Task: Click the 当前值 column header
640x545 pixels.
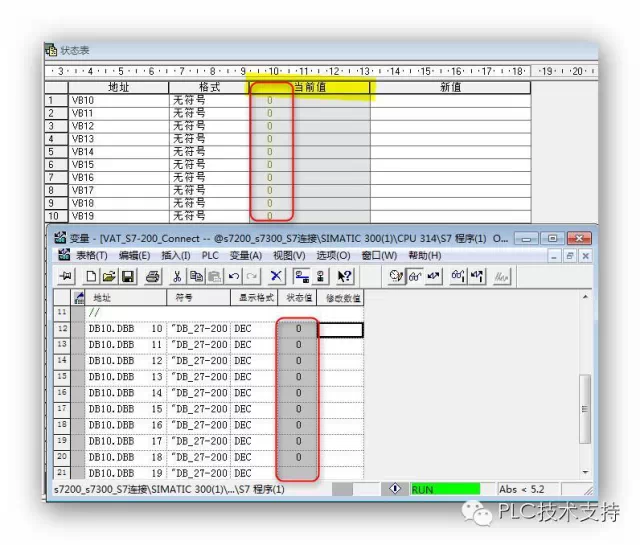Action: tap(310, 87)
